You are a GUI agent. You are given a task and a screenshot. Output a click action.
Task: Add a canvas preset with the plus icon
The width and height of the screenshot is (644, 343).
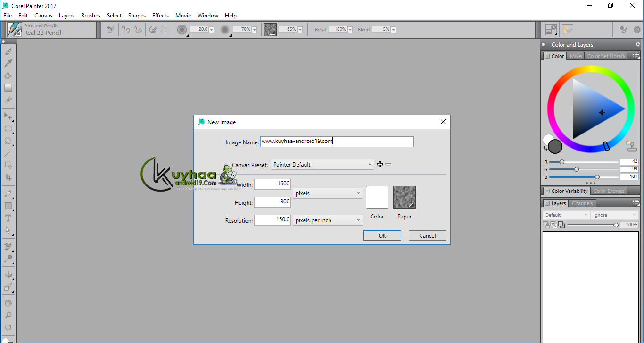pos(380,164)
